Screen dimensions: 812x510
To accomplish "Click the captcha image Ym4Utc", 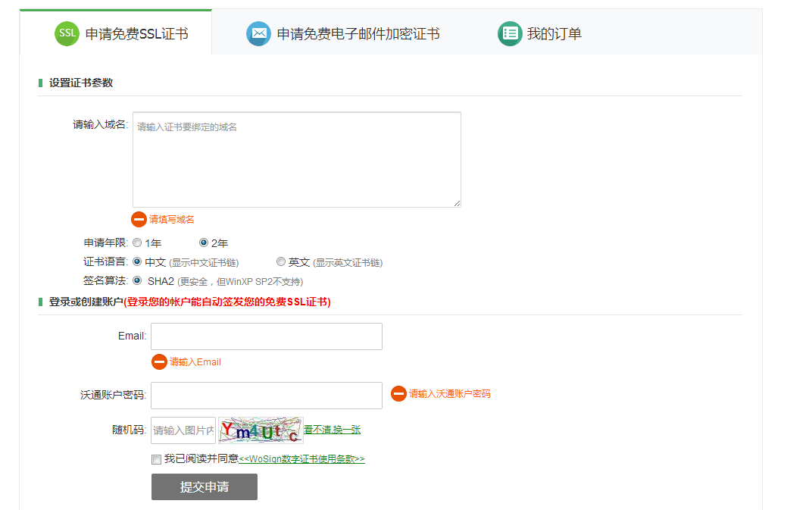I will [261, 430].
